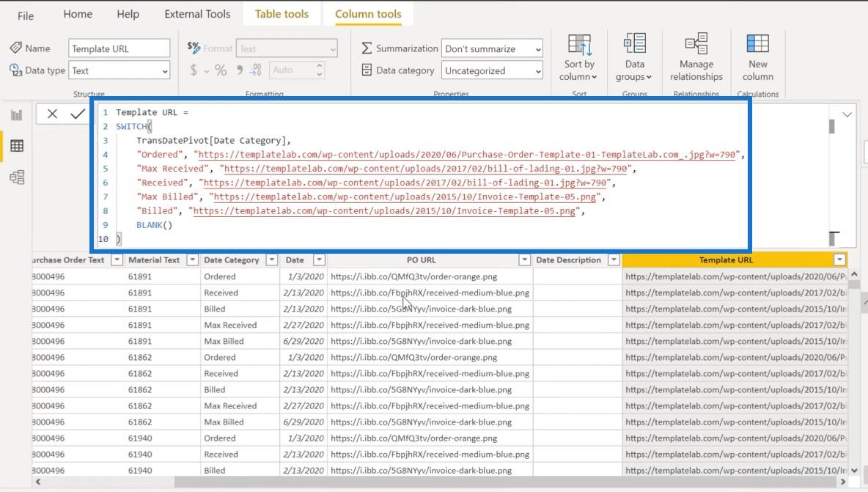Select the Date Description column header

(568, 260)
